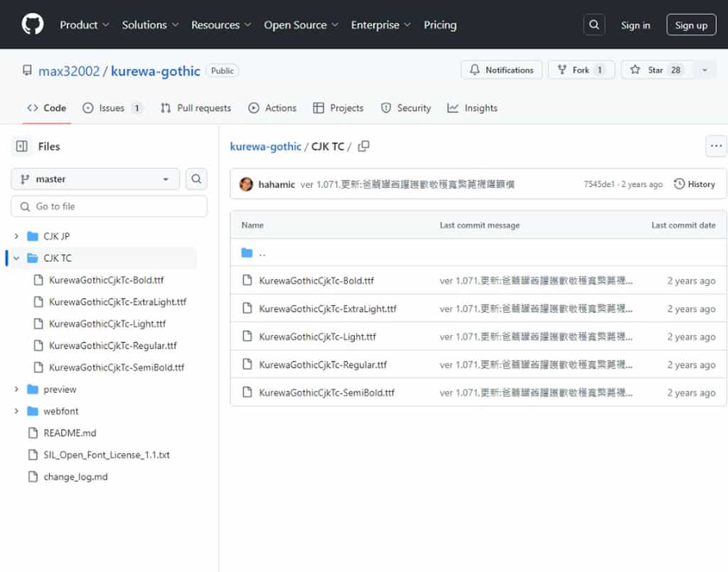Click the Public repository badge
Image resolution: width=728 pixels, height=572 pixels.
[x=223, y=70]
